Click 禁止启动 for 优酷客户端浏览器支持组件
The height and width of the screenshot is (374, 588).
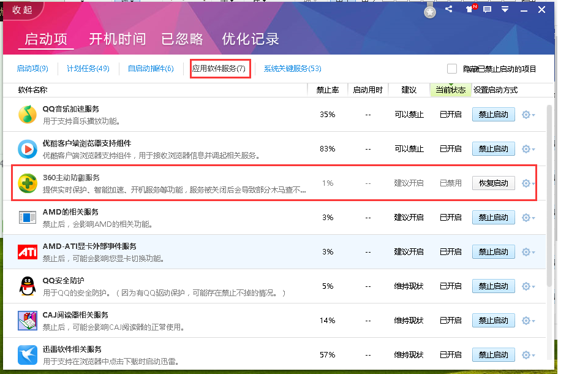click(494, 149)
